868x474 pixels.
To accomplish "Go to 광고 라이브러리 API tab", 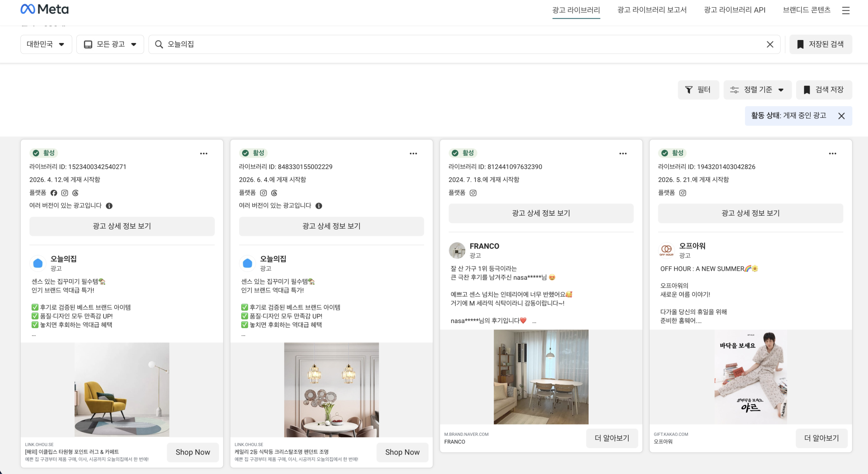I will (x=735, y=10).
